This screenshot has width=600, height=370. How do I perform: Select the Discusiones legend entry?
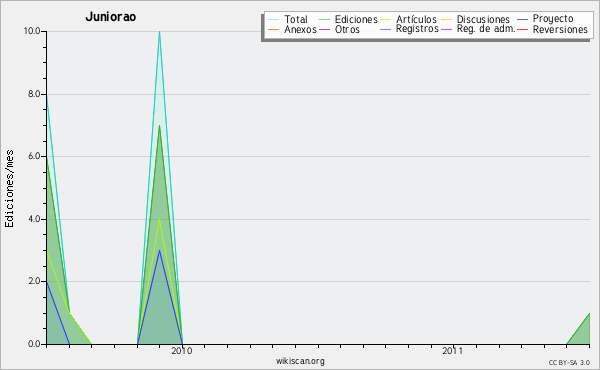[483, 19]
